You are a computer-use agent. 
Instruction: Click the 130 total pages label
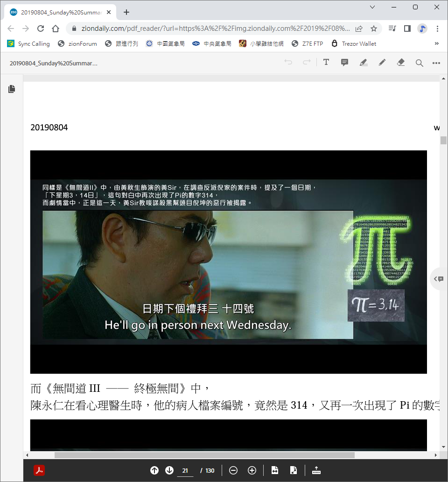point(210,471)
